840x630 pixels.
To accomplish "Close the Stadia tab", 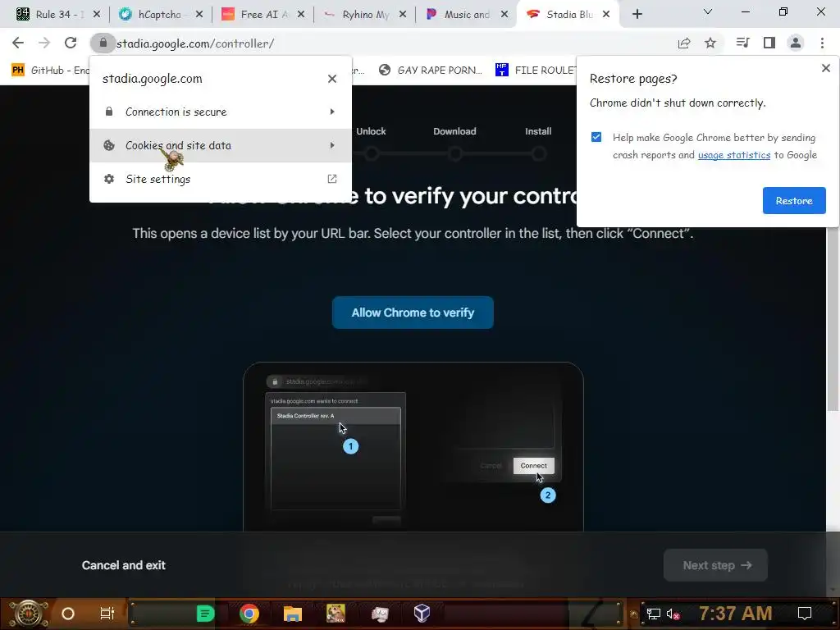I will [x=606, y=15].
